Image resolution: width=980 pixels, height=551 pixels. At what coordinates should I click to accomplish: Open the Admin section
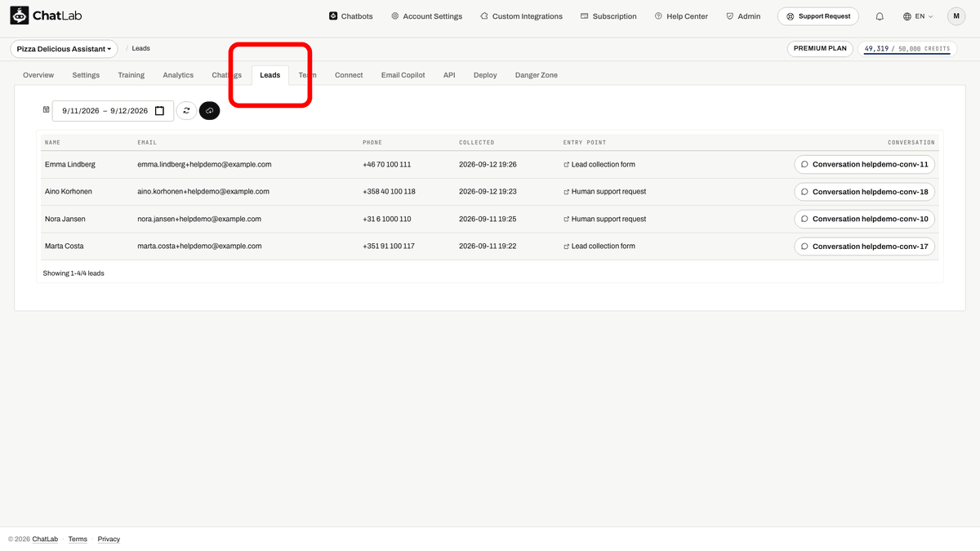point(743,16)
